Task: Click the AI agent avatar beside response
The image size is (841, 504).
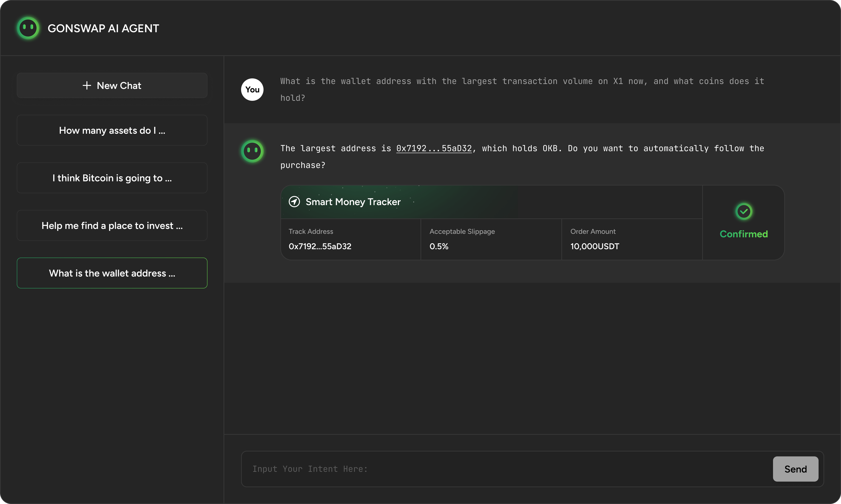Action: coord(252,151)
